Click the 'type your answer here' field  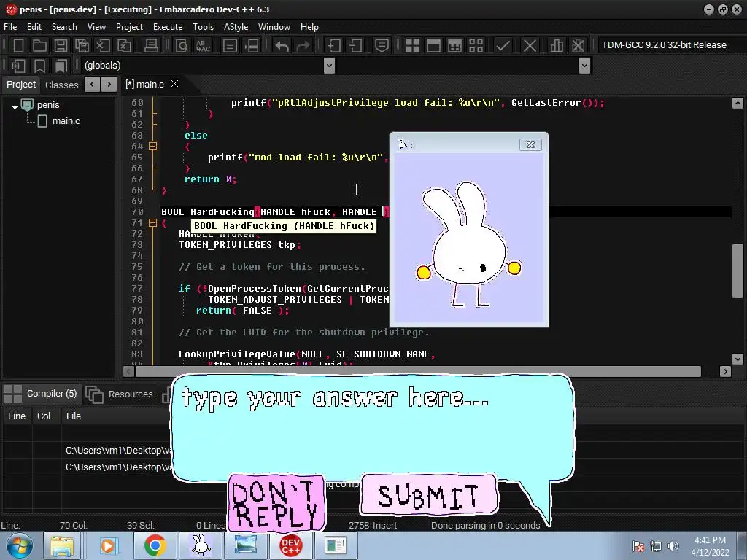pyautogui.click(x=373, y=427)
